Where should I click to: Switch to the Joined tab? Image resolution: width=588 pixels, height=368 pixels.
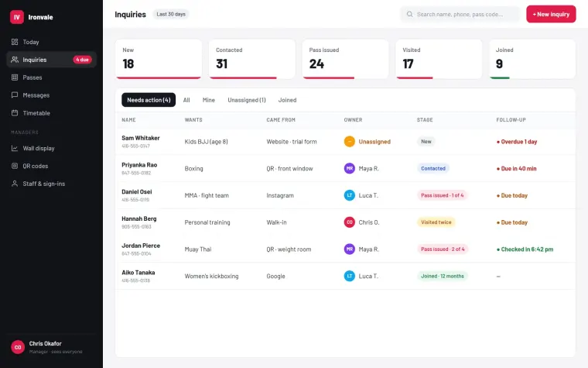(x=287, y=100)
